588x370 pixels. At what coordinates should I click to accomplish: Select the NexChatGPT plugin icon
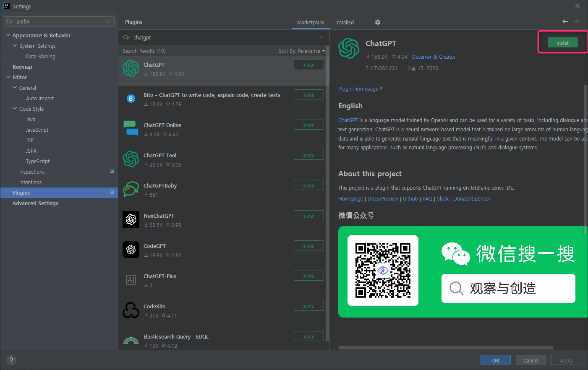click(x=131, y=219)
